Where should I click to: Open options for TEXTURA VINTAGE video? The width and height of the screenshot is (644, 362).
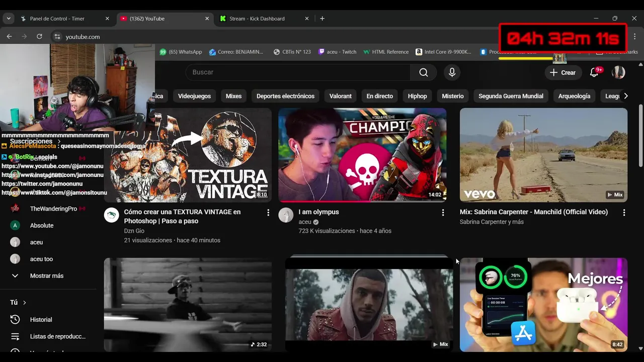click(x=268, y=213)
